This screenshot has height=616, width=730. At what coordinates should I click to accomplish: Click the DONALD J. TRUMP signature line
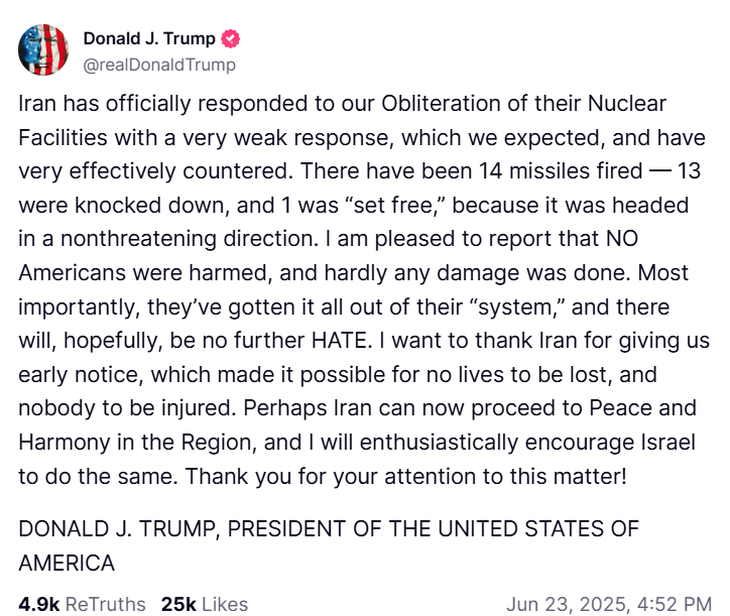(x=328, y=529)
